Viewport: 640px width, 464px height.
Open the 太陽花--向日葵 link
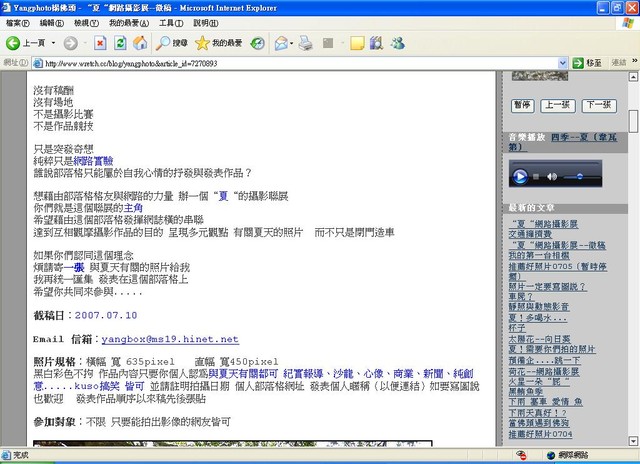pos(539,339)
